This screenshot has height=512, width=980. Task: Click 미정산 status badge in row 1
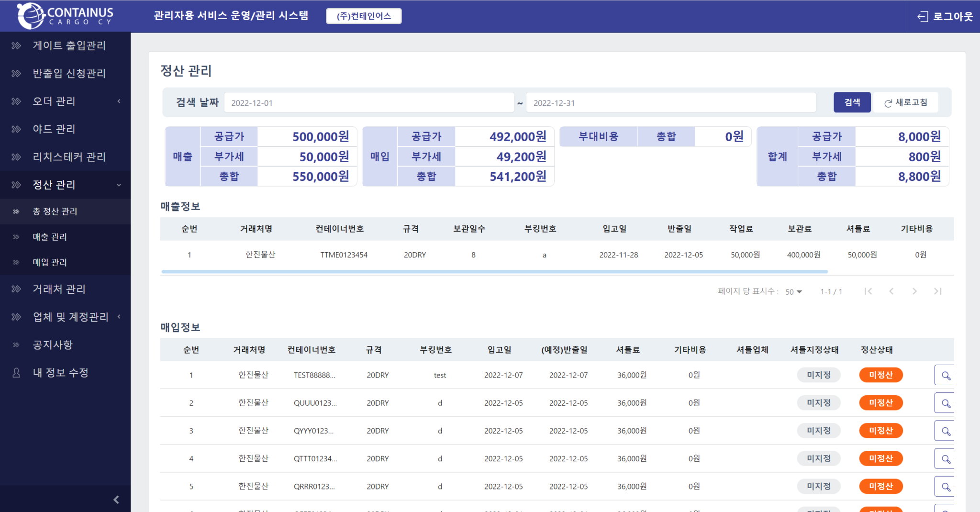pyautogui.click(x=880, y=375)
